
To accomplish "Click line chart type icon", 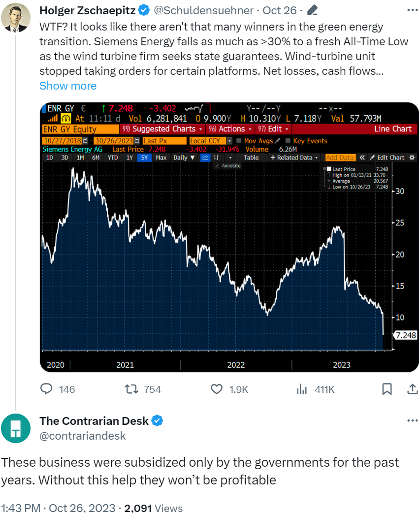I will tap(205, 158).
